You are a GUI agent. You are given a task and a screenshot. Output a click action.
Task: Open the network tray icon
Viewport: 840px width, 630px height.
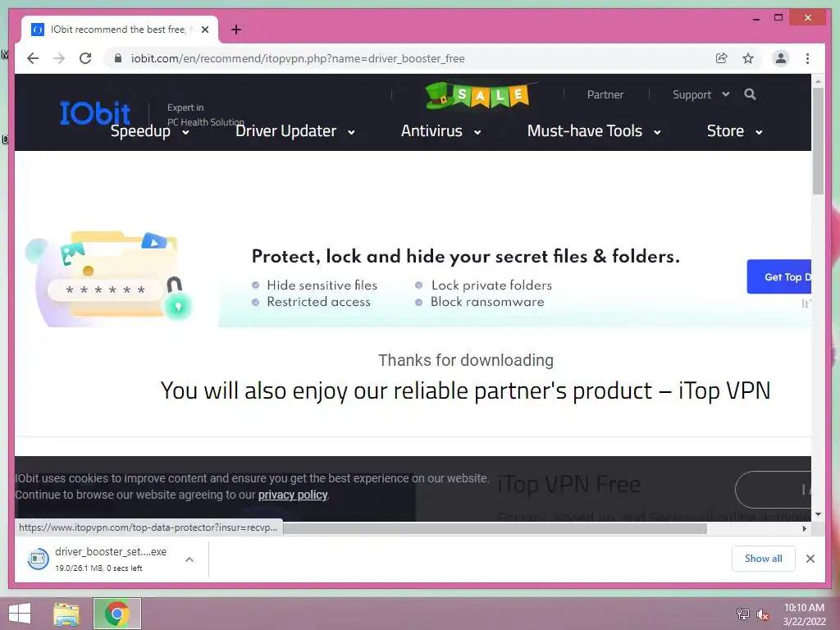tap(743, 614)
